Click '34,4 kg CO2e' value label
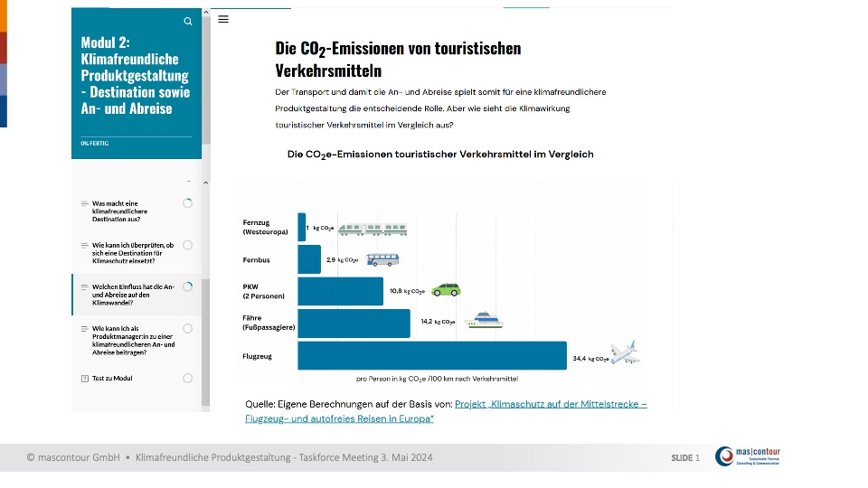 point(590,359)
